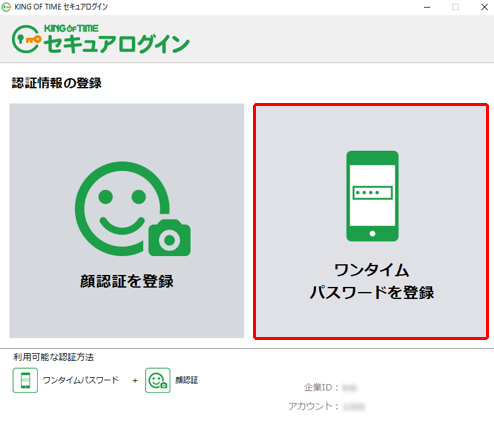The height and width of the screenshot is (427, 494).
Task: Click the small smartphone icon under available methods
Action: coord(25,380)
